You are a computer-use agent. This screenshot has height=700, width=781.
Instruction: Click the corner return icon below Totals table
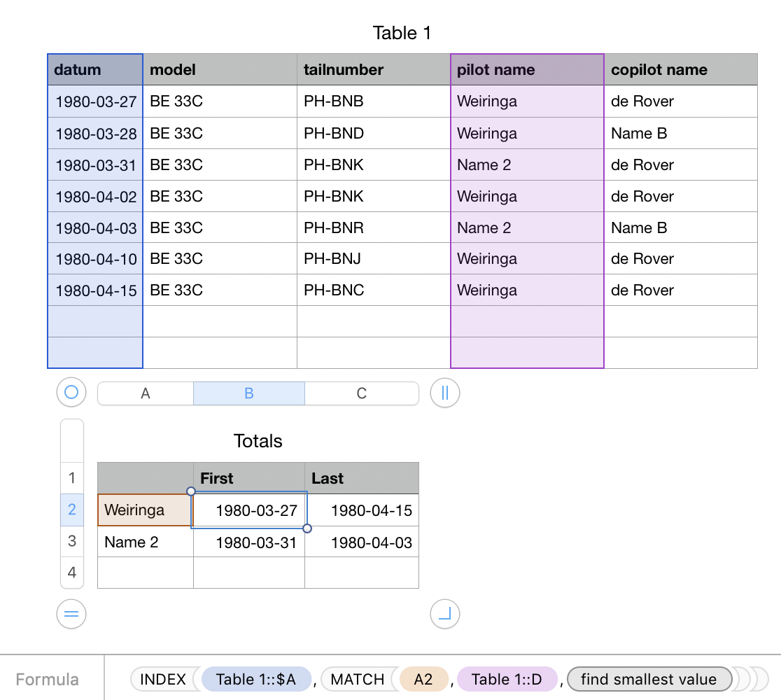click(x=444, y=613)
